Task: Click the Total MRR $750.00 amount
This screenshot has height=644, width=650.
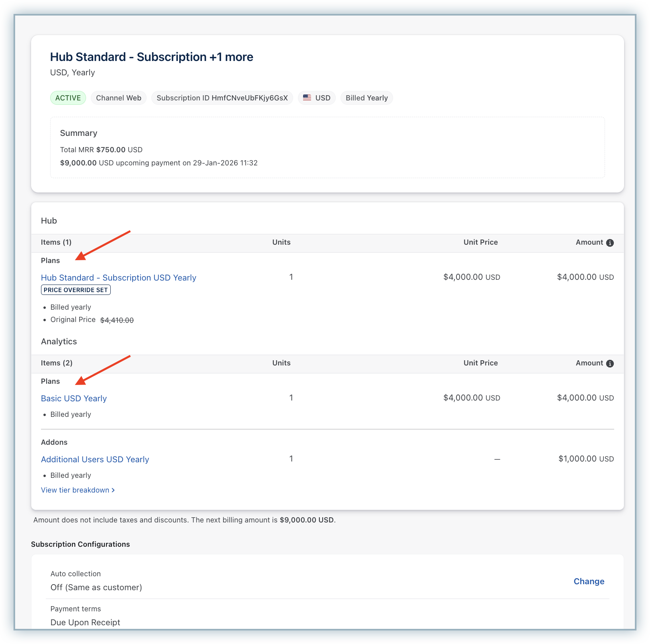Action: [x=111, y=150]
